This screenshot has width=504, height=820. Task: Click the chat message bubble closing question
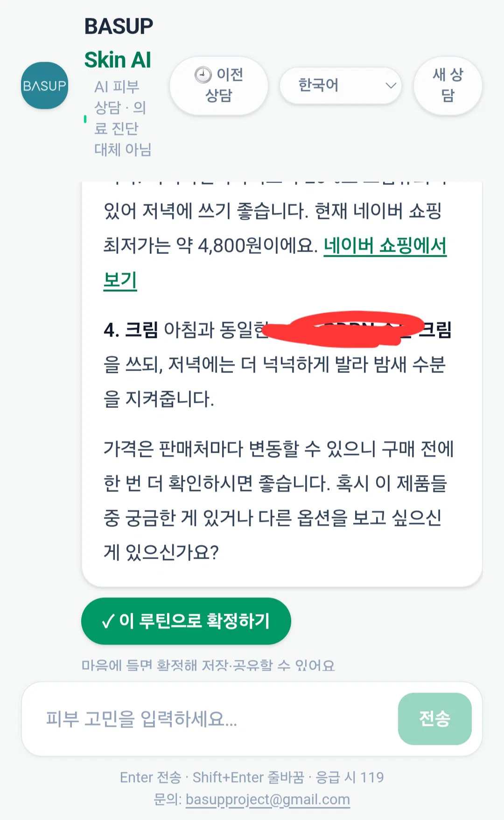pyautogui.click(x=279, y=500)
